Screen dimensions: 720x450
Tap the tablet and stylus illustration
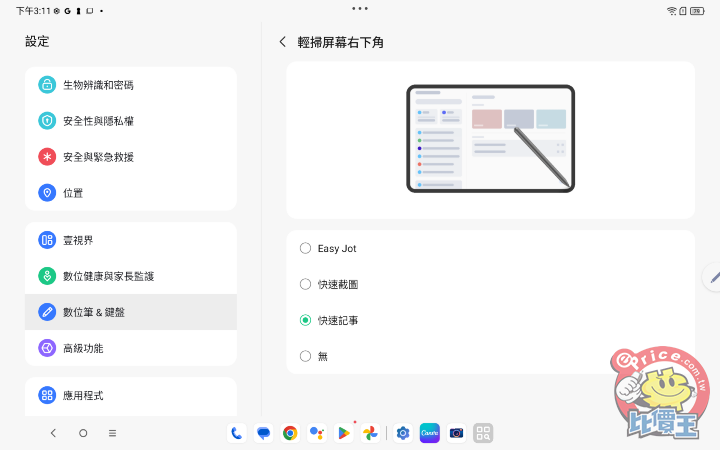(x=490, y=139)
